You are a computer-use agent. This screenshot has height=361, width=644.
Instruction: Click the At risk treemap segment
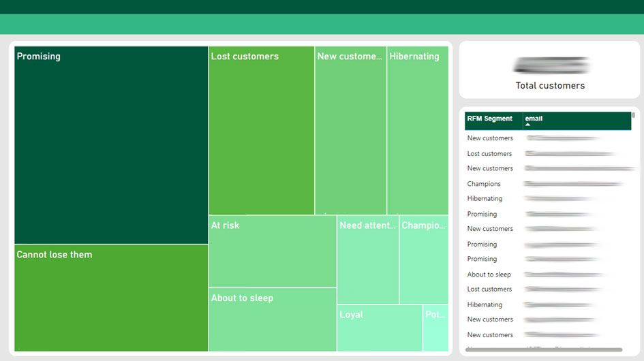272,251
